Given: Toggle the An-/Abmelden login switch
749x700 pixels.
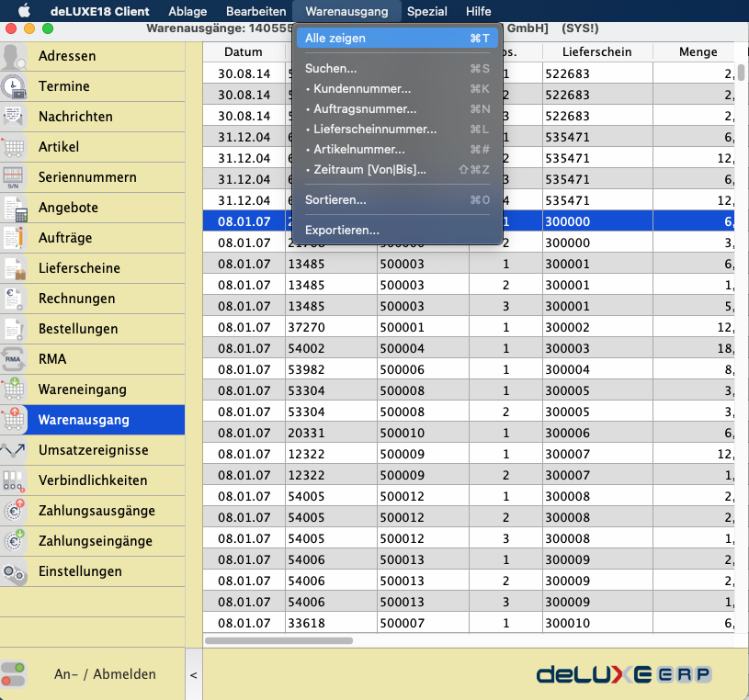Looking at the screenshot, I should [15, 674].
